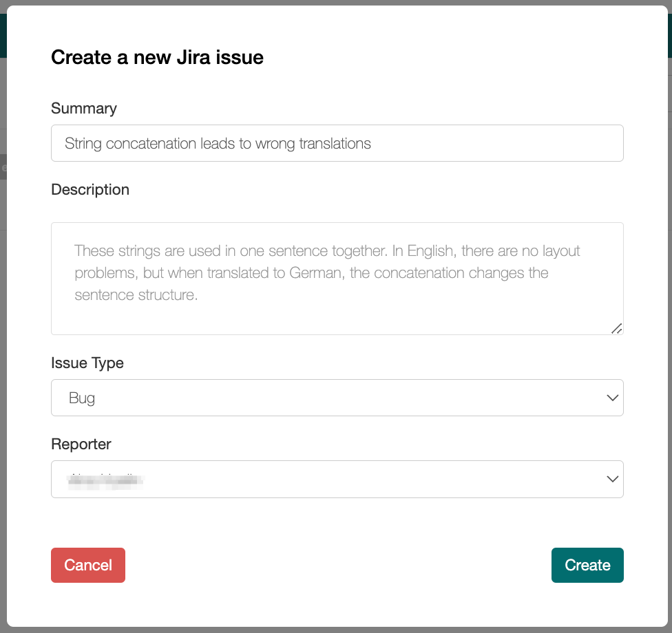Click inside the Description text area

click(337, 279)
